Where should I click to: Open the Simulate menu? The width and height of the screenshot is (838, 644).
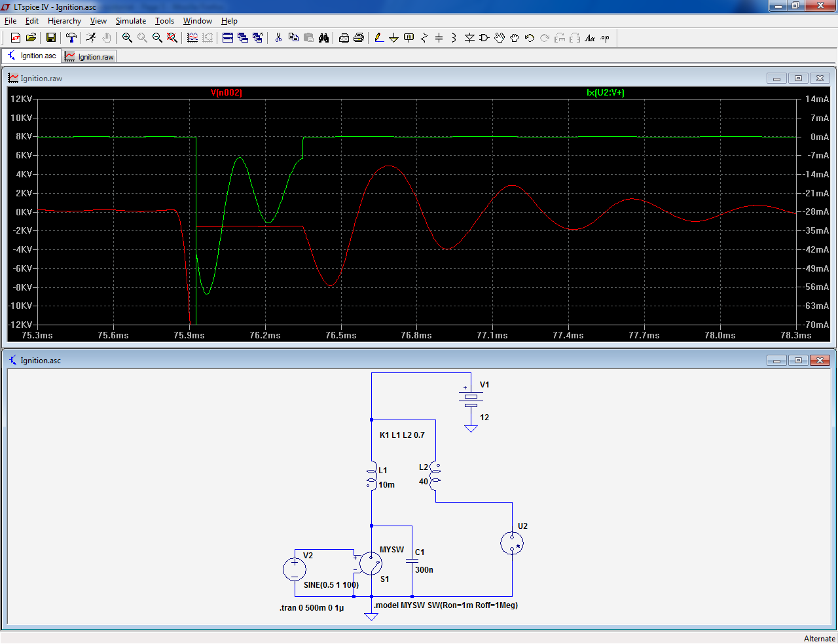coord(130,21)
